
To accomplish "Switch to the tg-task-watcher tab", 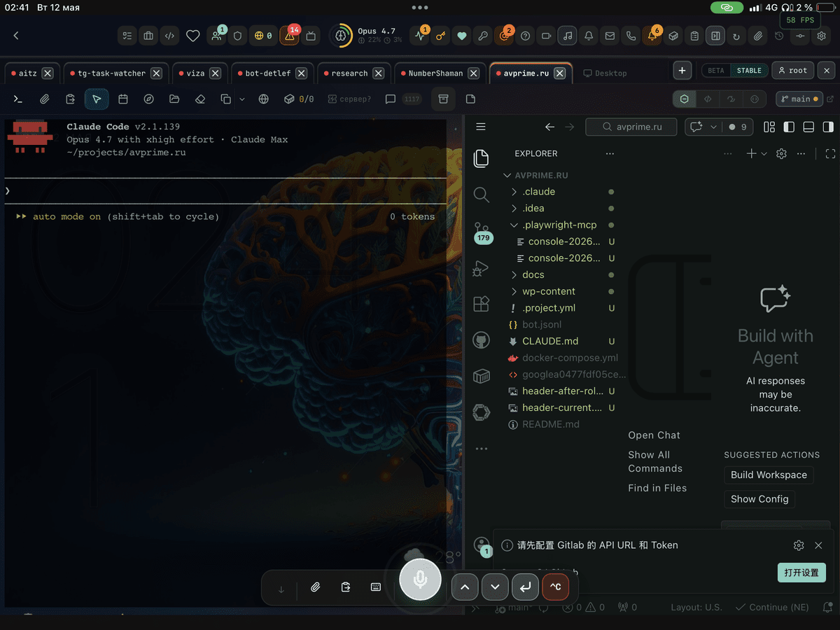I will click(x=111, y=73).
